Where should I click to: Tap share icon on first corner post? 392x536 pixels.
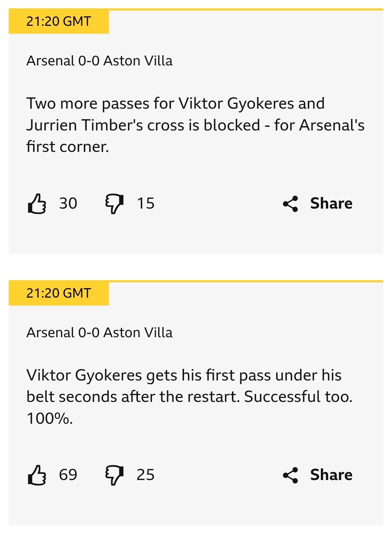(290, 203)
